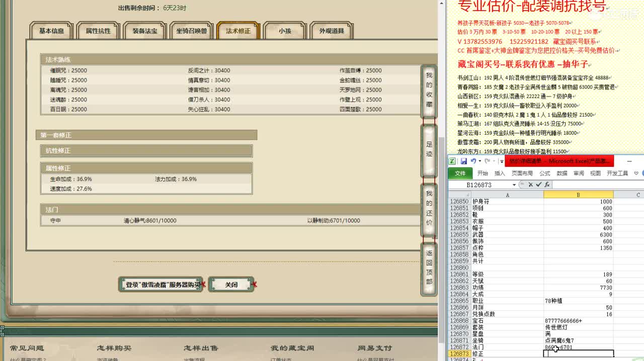The image size is (644, 361).
Task: Open the 坐骑召唤兽 tab
Action: pyautogui.click(x=191, y=31)
